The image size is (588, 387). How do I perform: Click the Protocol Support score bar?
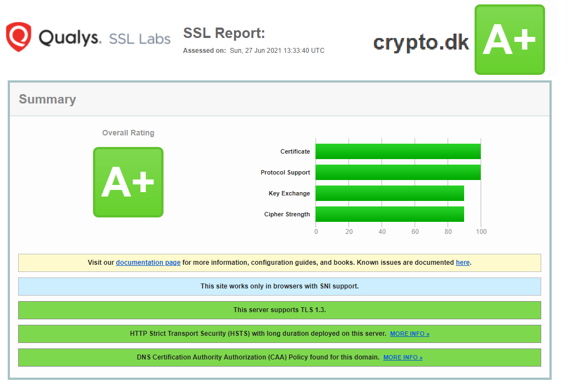398,172
